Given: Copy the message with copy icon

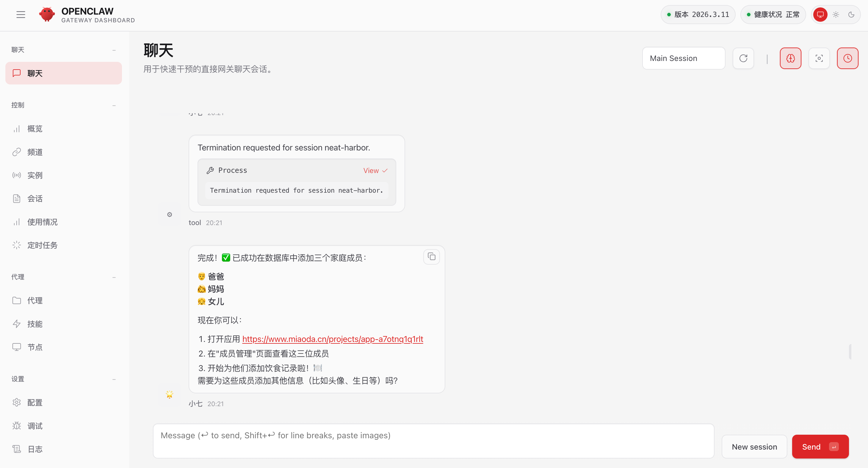Looking at the screenshot, I should pos(431,257).
